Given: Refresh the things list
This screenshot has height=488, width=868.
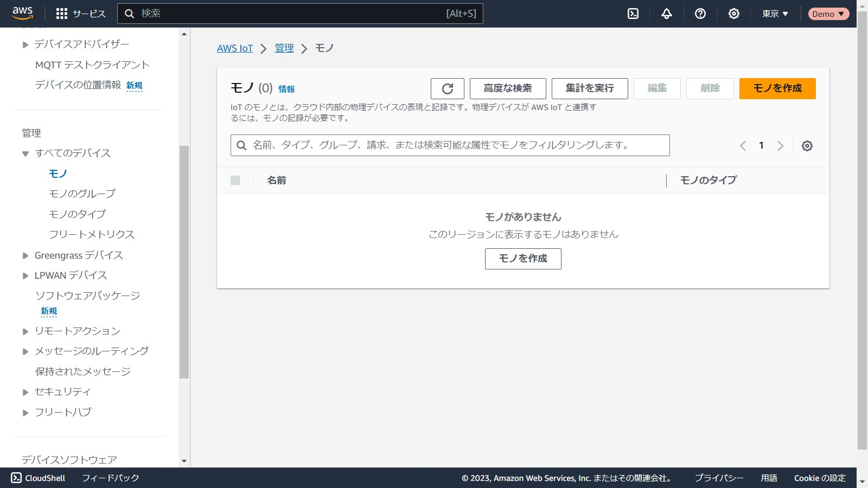Looking at the screenshot, I should click(447, 88).
